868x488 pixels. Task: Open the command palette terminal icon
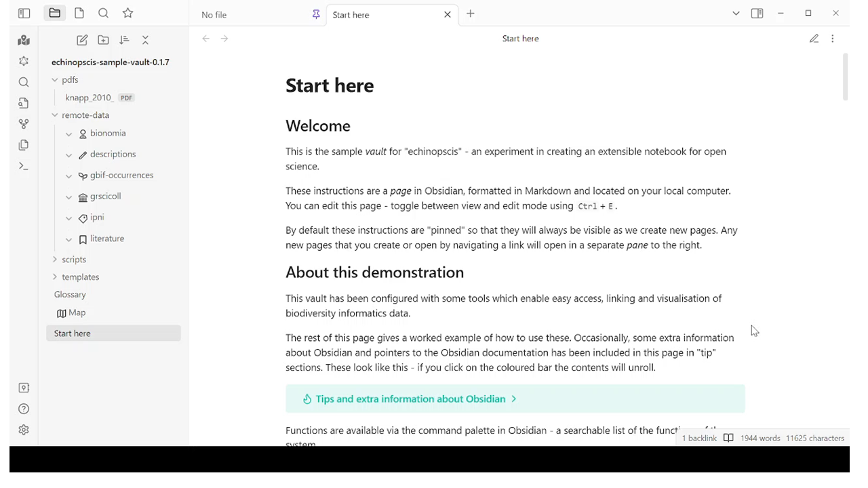[24, 166]
